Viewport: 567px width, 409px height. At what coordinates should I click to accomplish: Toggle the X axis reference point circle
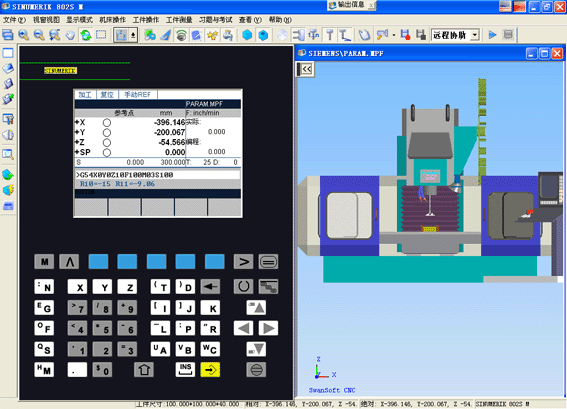(107, 123)
